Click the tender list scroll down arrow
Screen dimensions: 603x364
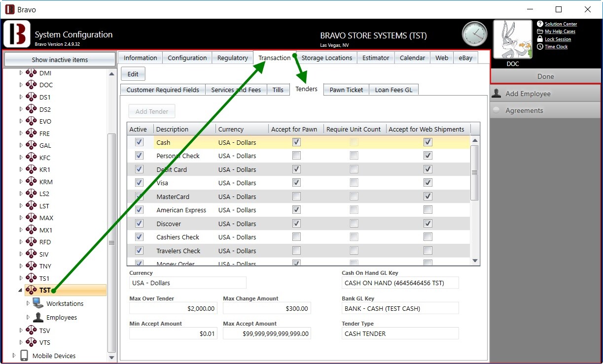tap(475, 261)
